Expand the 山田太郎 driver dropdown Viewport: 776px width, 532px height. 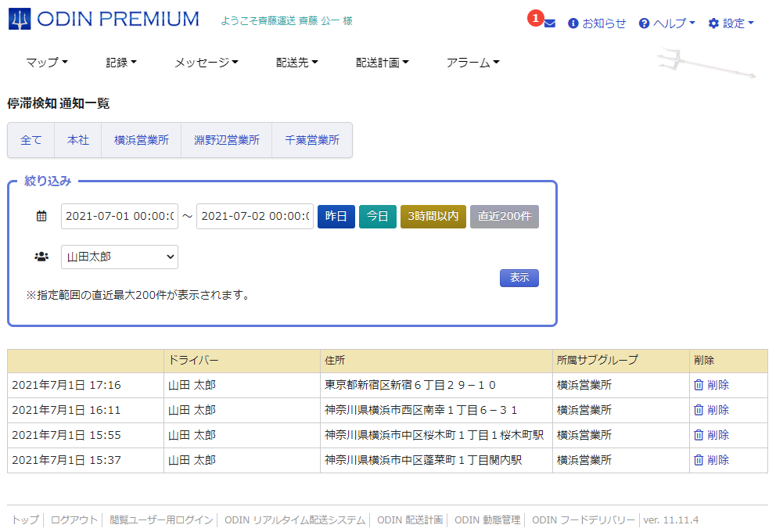(x=120, y=257)
